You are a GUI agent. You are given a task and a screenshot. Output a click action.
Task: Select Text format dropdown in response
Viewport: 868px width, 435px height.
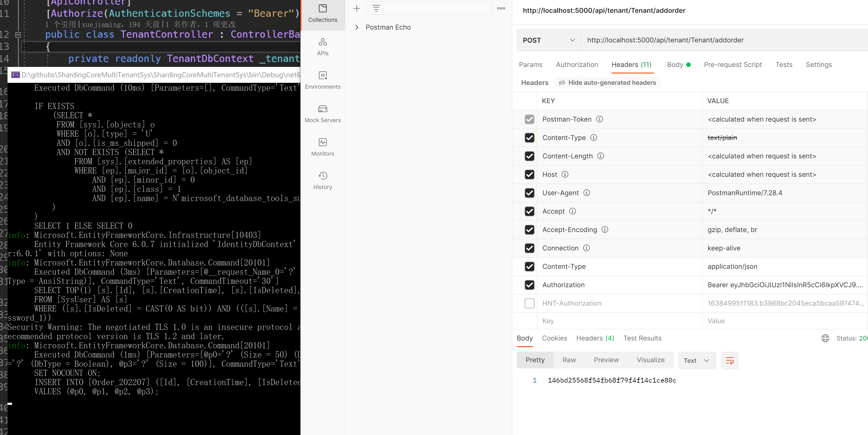697,360
